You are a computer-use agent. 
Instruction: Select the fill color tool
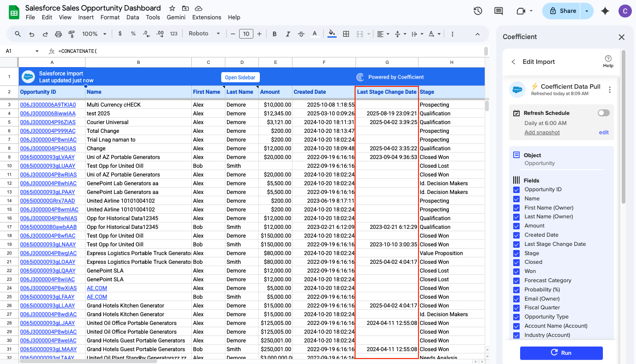click(x=332, y=34)
